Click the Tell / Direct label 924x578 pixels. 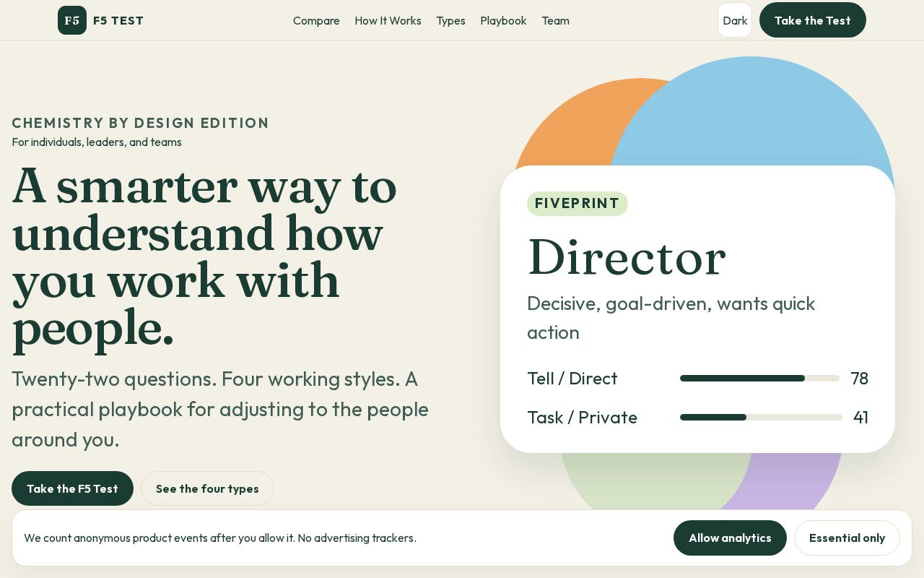[x=572, y=378]
